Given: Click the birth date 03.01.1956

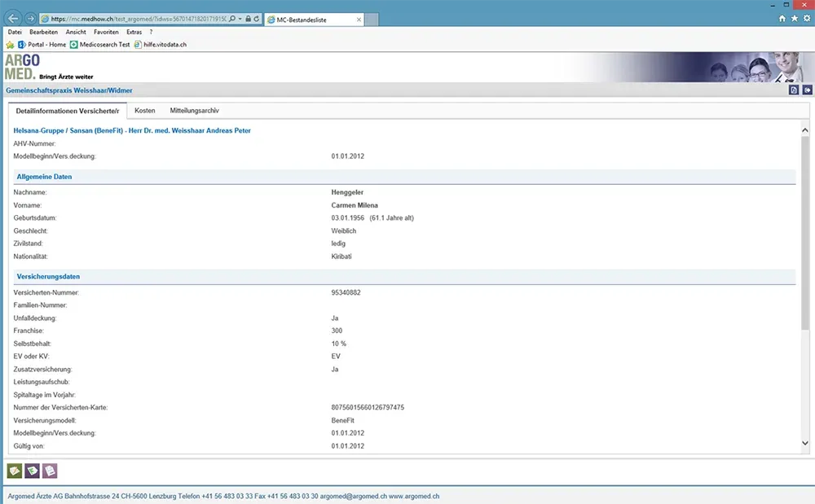Looking at the screenshot, I should pos(348,218).
